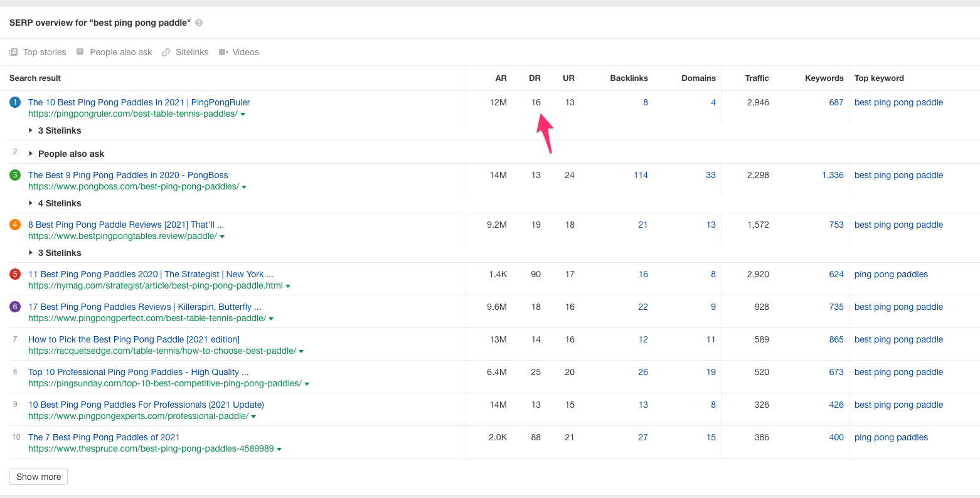The image size is (980, 498).
Task: Click the Videos camera icon
Action: (x=223, y=52)
